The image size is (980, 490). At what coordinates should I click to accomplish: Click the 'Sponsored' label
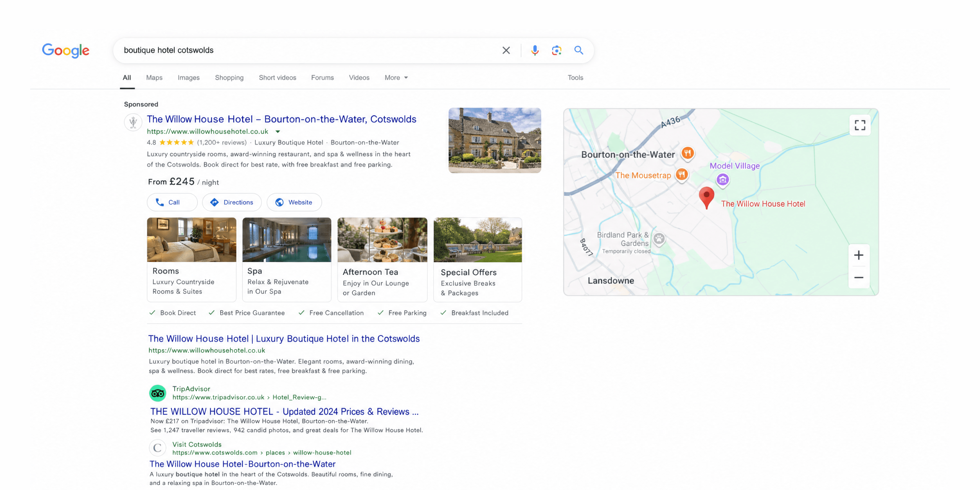141,104
